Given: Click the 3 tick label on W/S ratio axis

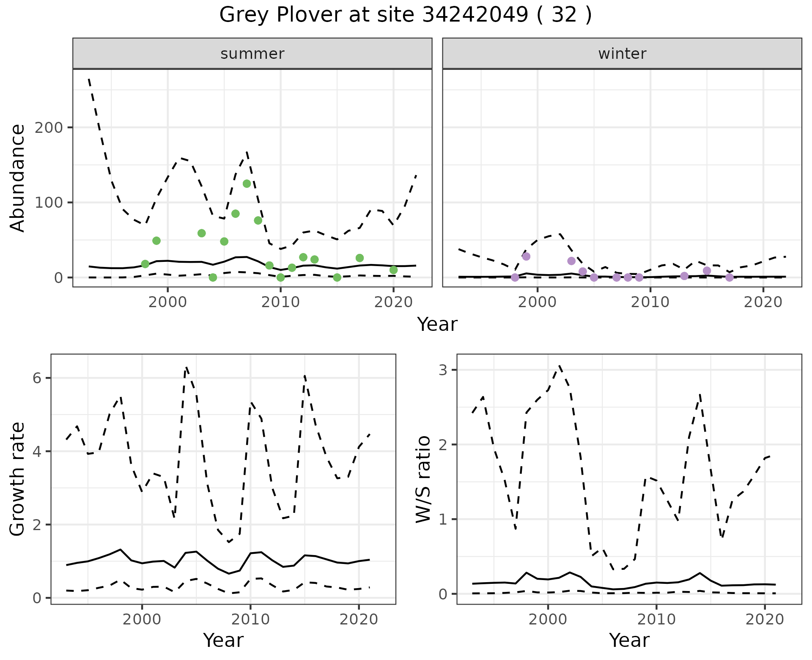Looking at the screenshot, I should (x=443, y=370).
